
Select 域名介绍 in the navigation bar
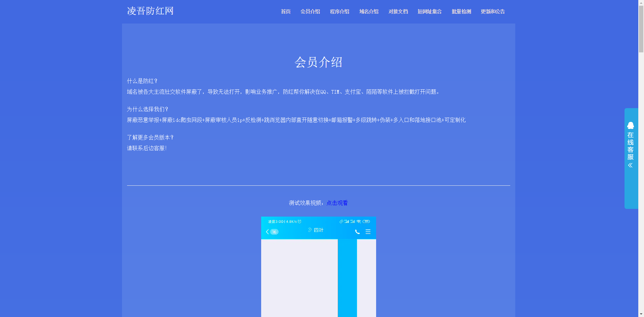click(x=369, y=11)
